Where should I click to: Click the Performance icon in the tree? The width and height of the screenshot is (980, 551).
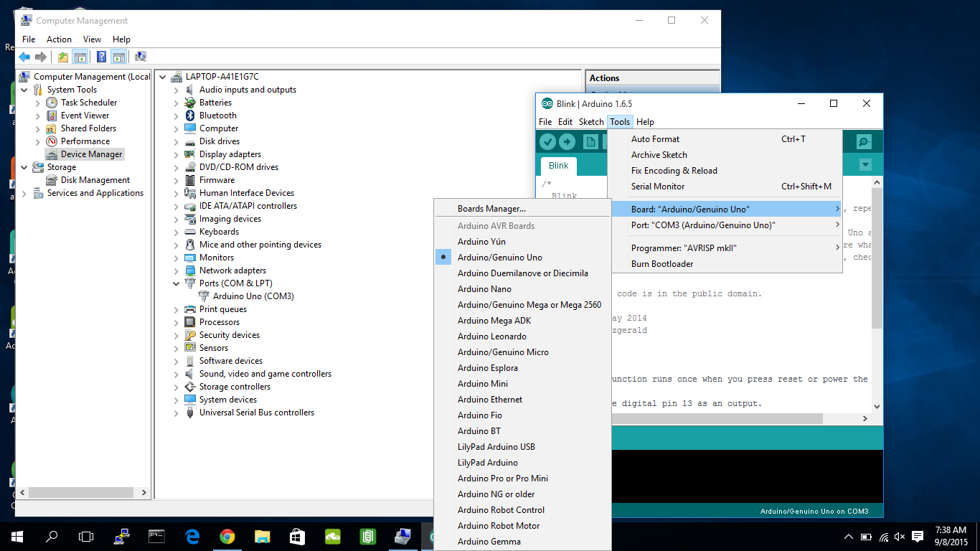pos(52,141)
